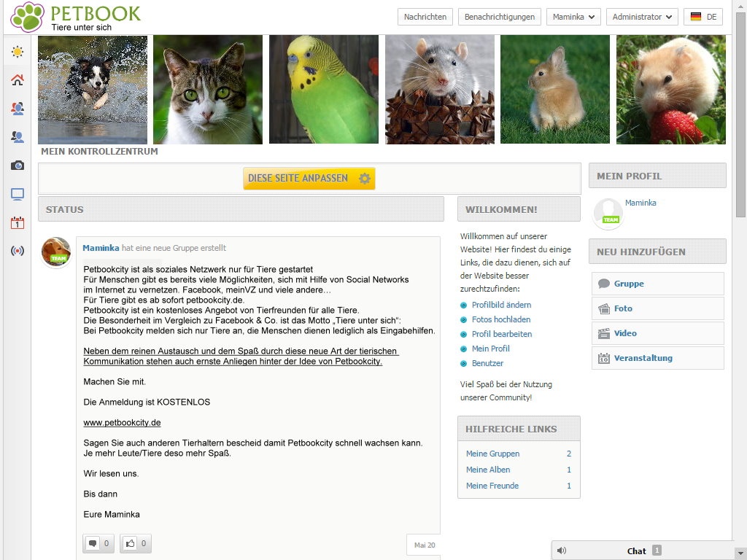Open Meine Gruppen helpful link
747x560 pixels.
point(492,454)
